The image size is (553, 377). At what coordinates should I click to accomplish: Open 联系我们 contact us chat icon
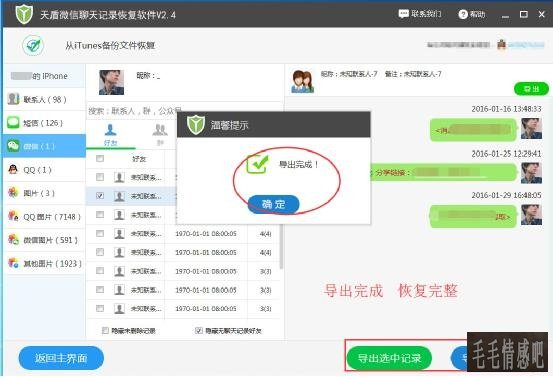(x=403, y=14)
